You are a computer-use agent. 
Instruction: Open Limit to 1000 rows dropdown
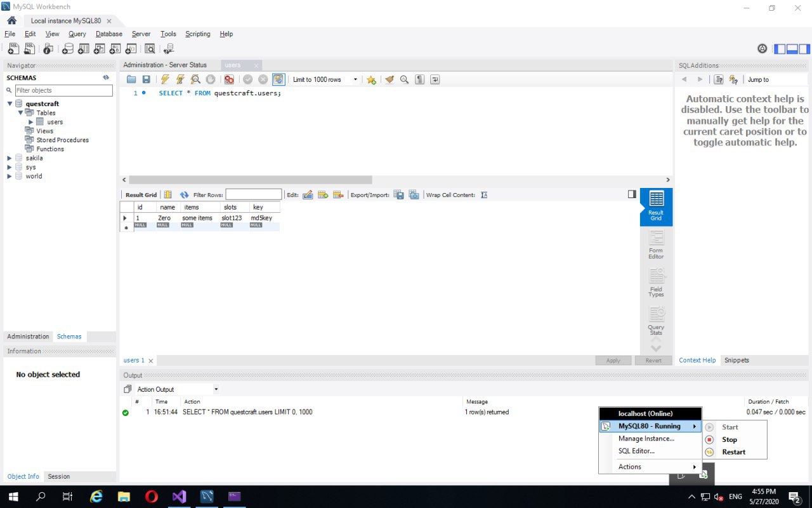(355, 79)
